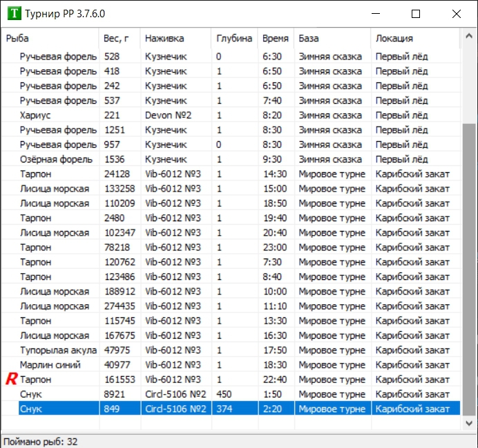Sort by the База column header

tap(332, 39)
